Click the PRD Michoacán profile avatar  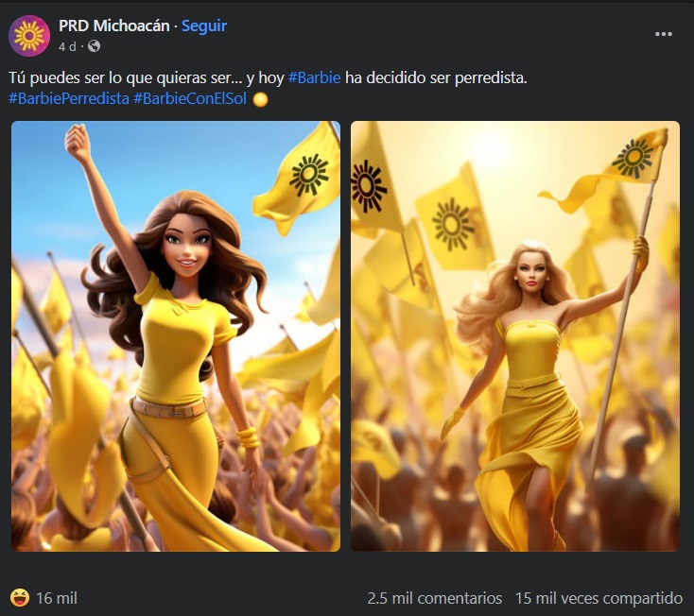coord(29,36)
